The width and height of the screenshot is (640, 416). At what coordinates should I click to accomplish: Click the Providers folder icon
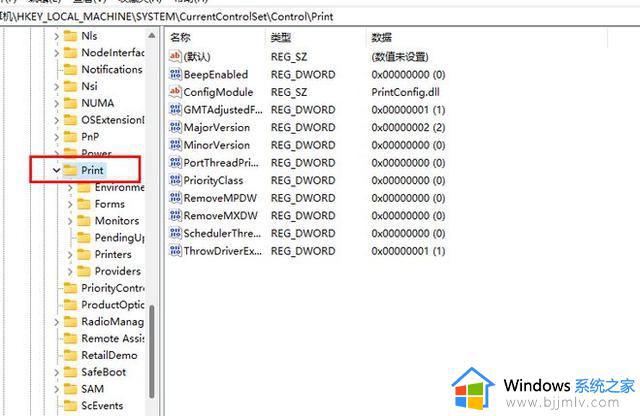click(84, 271)
